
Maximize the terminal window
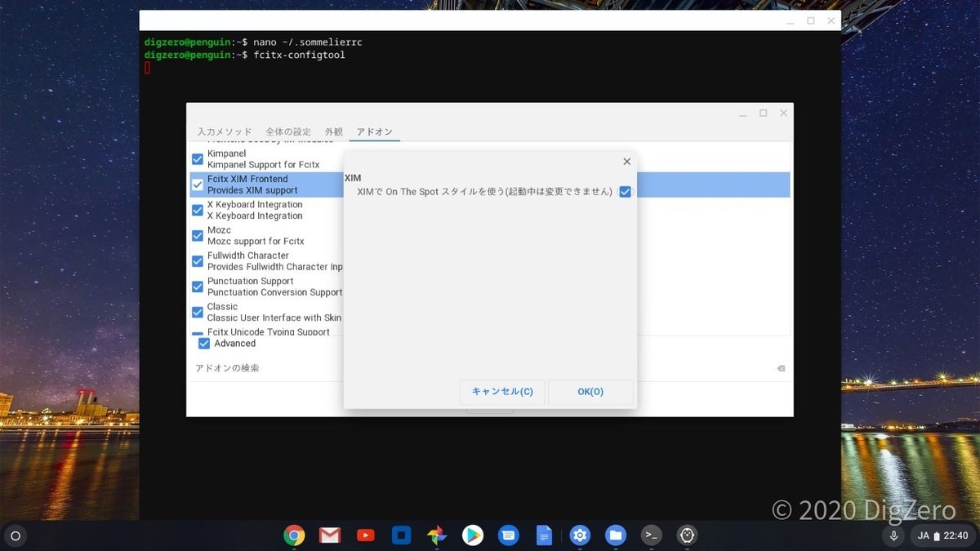(x=811, y=20)
